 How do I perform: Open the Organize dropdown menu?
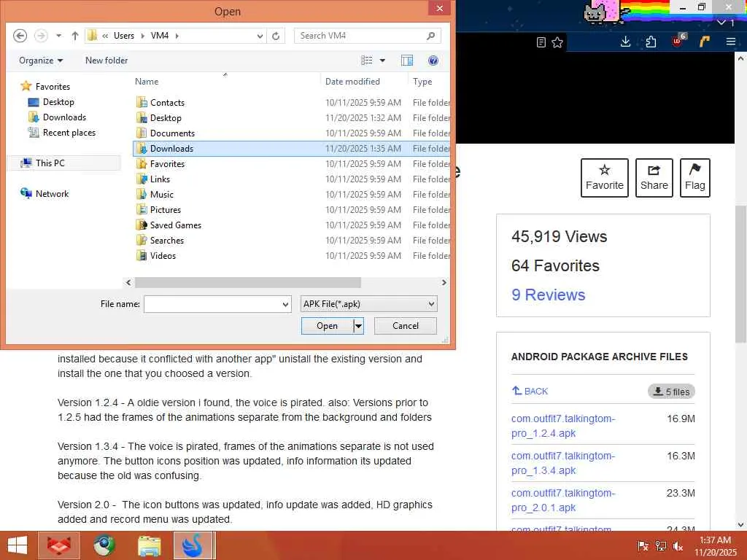(41, 61)
